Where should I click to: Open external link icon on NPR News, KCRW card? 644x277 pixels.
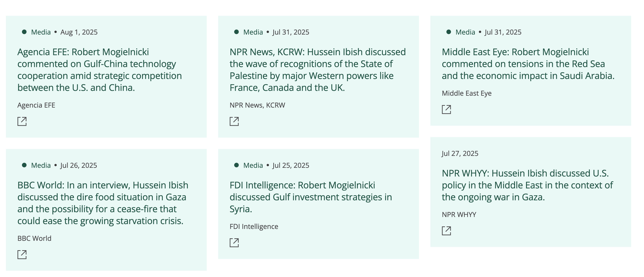[234, 121]
